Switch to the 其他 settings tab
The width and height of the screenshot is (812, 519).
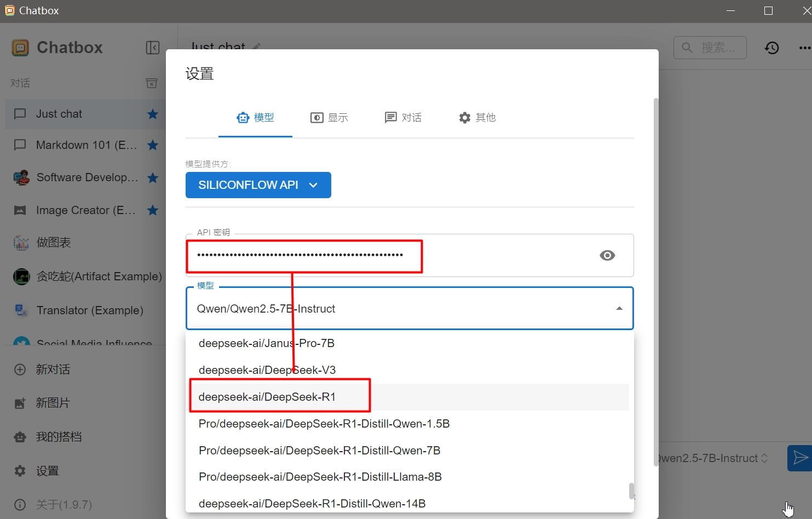click(477, 118)
